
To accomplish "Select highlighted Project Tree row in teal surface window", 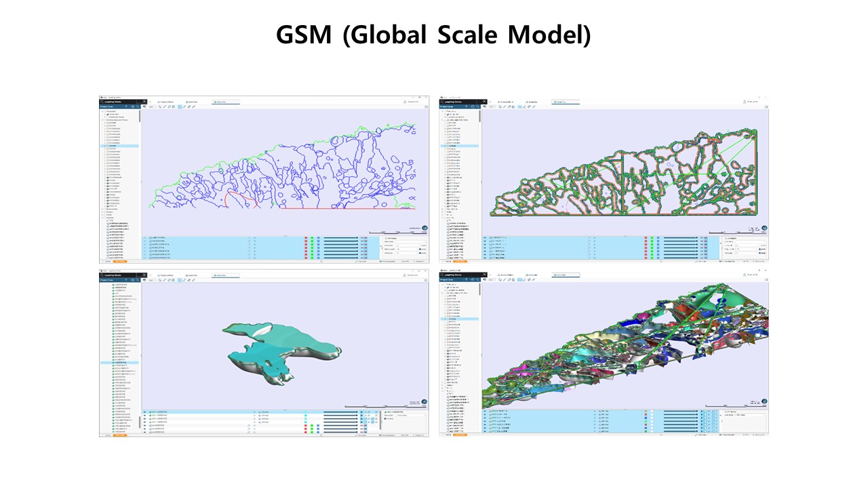I will pyautogui.click(x=119, y=363).
